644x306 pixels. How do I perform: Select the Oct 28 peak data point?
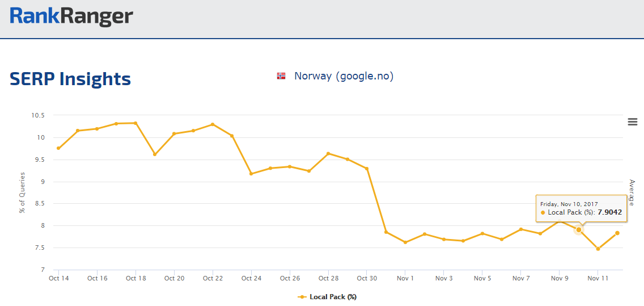[x=328, y=153]
